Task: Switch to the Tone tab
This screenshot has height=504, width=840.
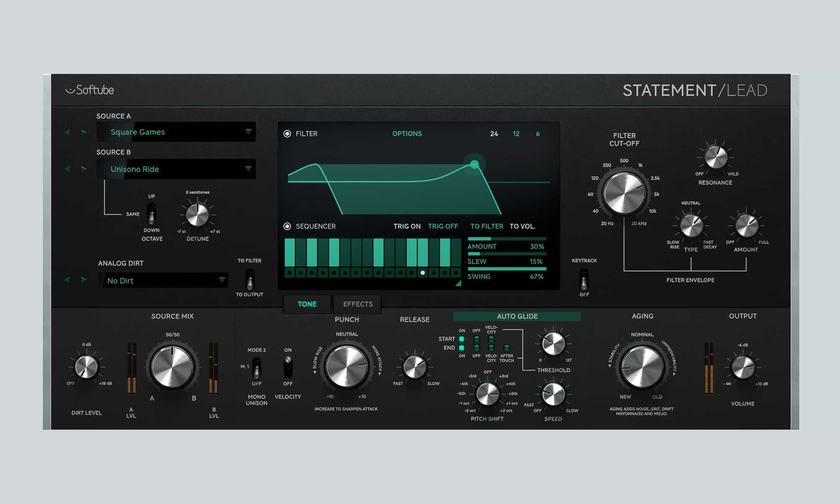Action: pos(307,304)
